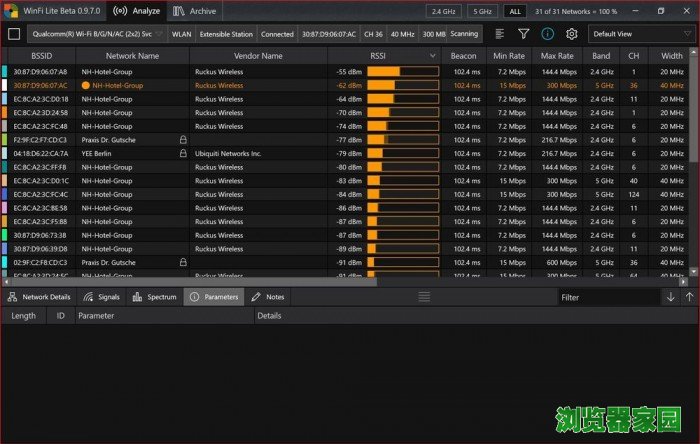This screenshot has width=700, height=444.
Task: Click the lock icon on YEE Berlin row
Action: pos(183,153)
